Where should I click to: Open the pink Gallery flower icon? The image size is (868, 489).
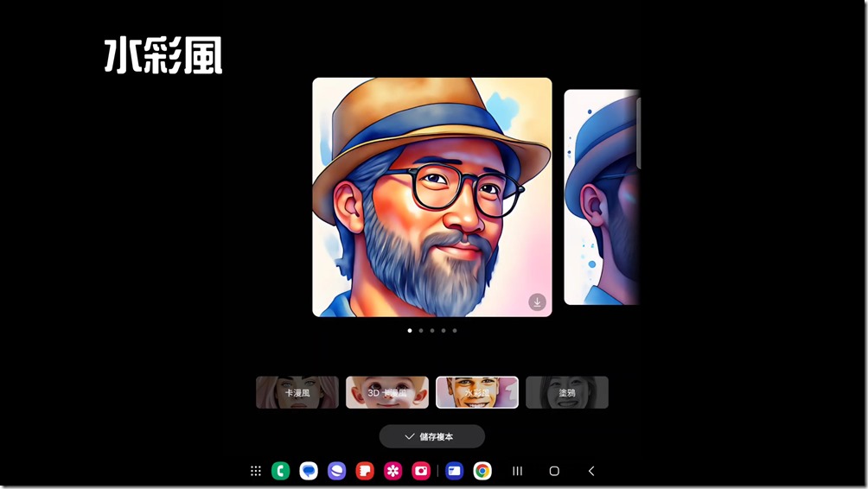click(x=393, y=471)
